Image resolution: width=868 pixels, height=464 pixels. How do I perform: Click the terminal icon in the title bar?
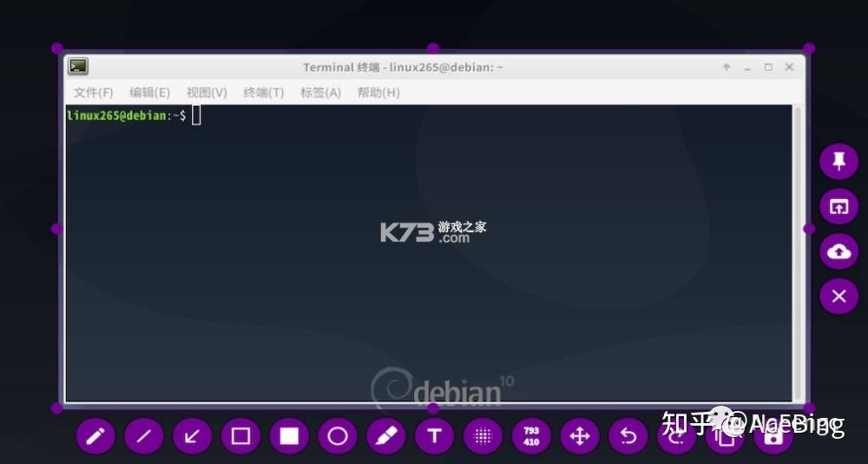[x=78, y=67]
